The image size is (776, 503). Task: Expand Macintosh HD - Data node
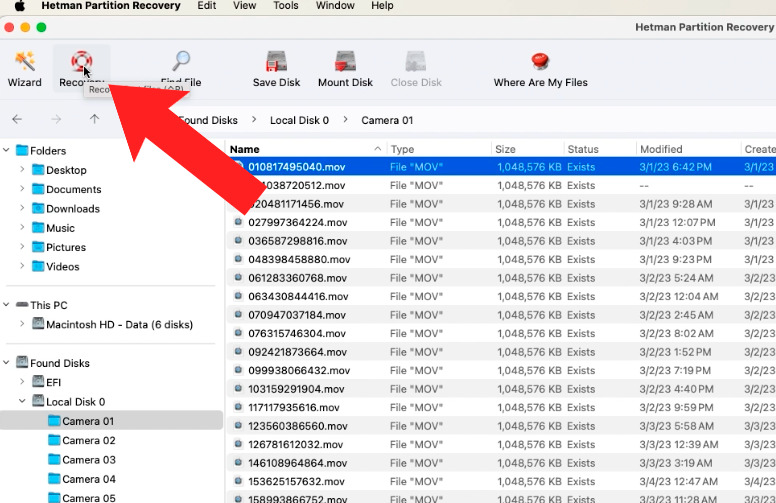[22, 324]
